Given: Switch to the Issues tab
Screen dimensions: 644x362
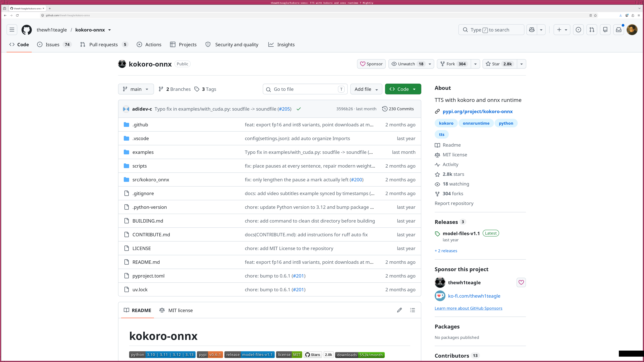Looking at the screenshot, I should point(55,44).
